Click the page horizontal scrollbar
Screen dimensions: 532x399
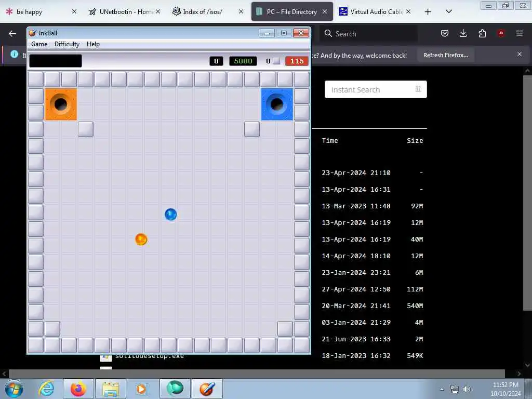[x=257, y=374]
